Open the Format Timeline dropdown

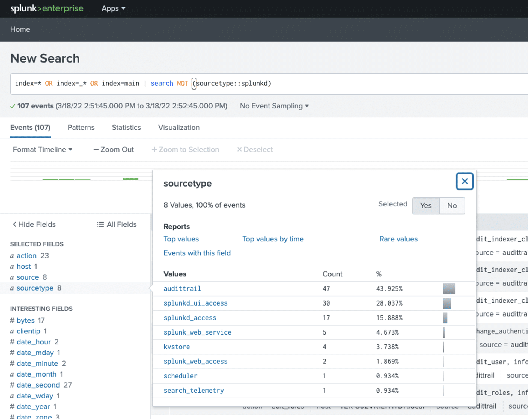[43, 150]
